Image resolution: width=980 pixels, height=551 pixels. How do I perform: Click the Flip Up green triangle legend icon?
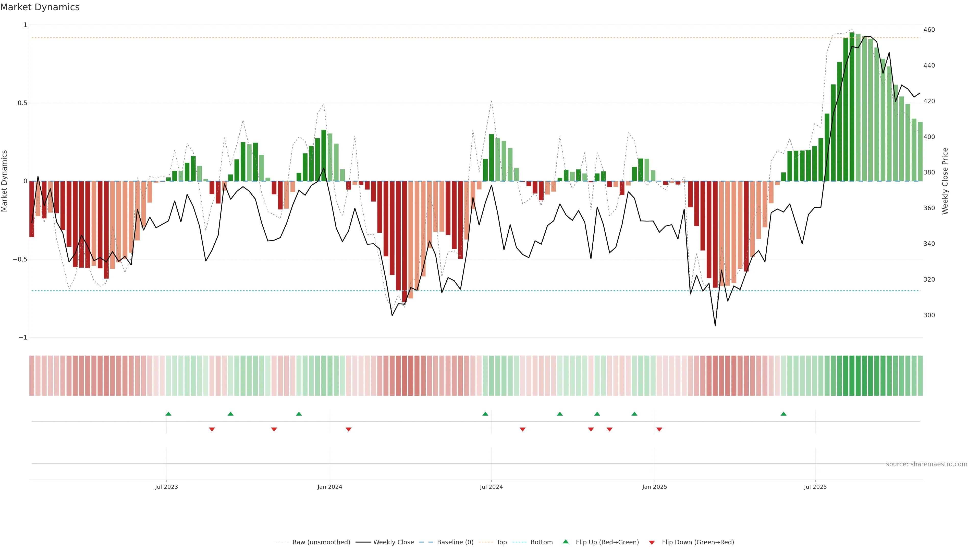(x=566, y=542)
